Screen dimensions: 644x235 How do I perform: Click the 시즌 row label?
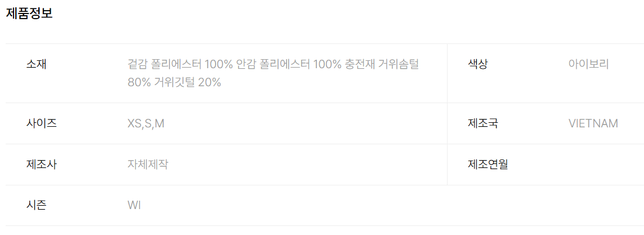(x=36, y=205)
